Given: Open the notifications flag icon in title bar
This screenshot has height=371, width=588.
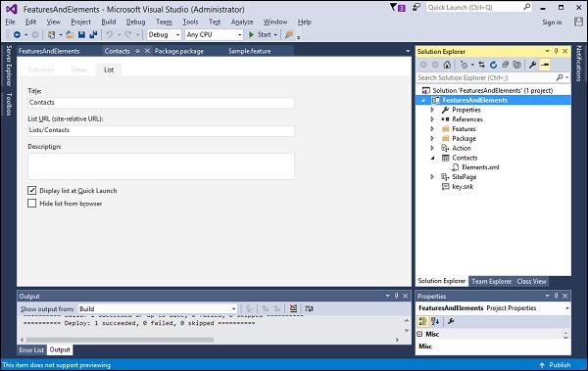Looking at the screenshot, I should [x=398, y=7].
